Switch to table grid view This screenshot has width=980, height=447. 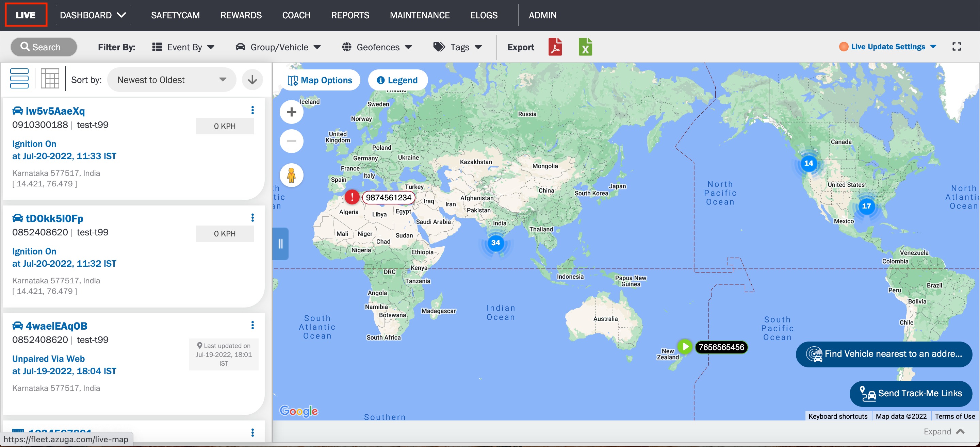coord(50,79)
